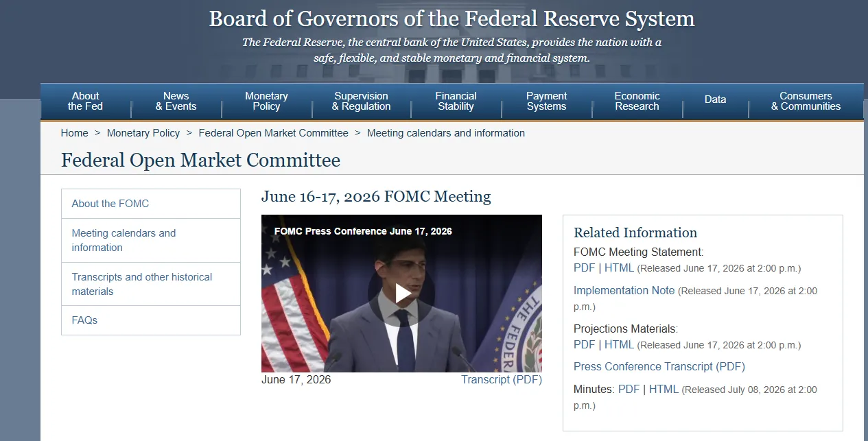Open the Payment Systems menu

click(546, 102)
